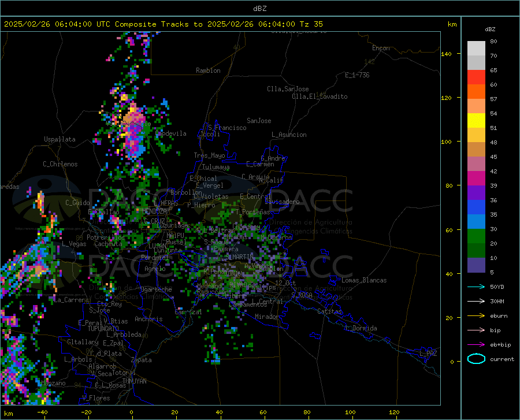The image size is (520, 420).
Task: Pick the light gray 70–80 dBZ swatch
Action: coord(476,49)
